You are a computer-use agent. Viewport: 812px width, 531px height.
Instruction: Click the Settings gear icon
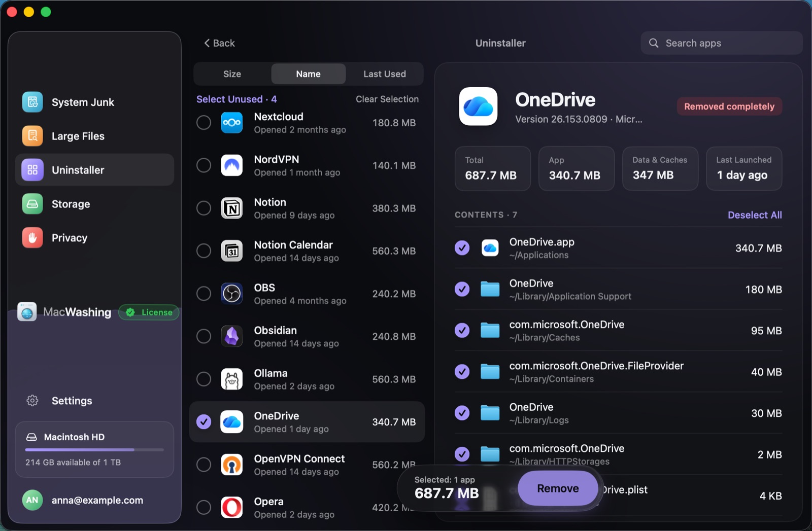pyautogui.click(x=32, y=401)
